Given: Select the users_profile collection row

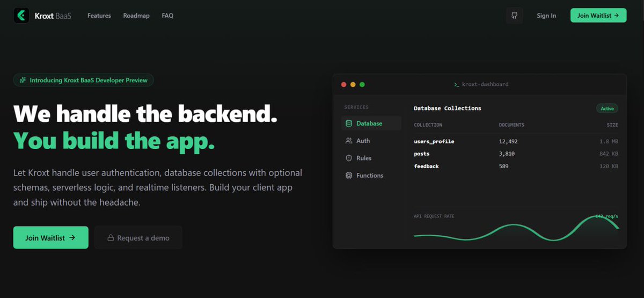Looking at the screenshot, I should pyautogui.click(x=516, y=141).
